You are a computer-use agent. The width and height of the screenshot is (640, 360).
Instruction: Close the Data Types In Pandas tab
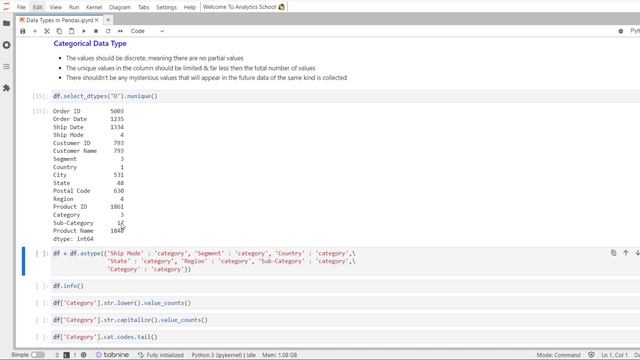[x=97, y=20]
